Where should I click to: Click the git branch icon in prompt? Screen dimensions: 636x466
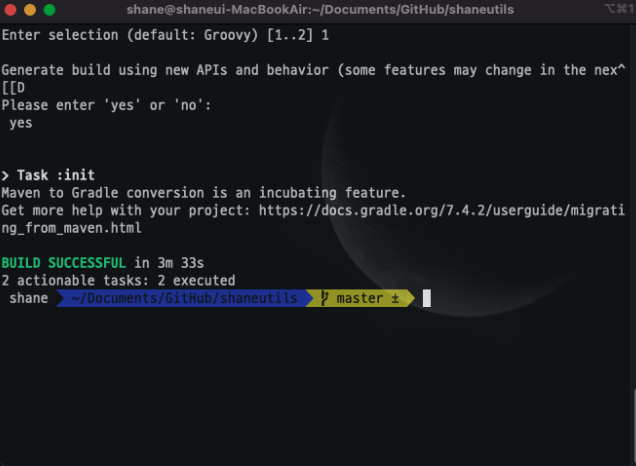tap(324, 298)
